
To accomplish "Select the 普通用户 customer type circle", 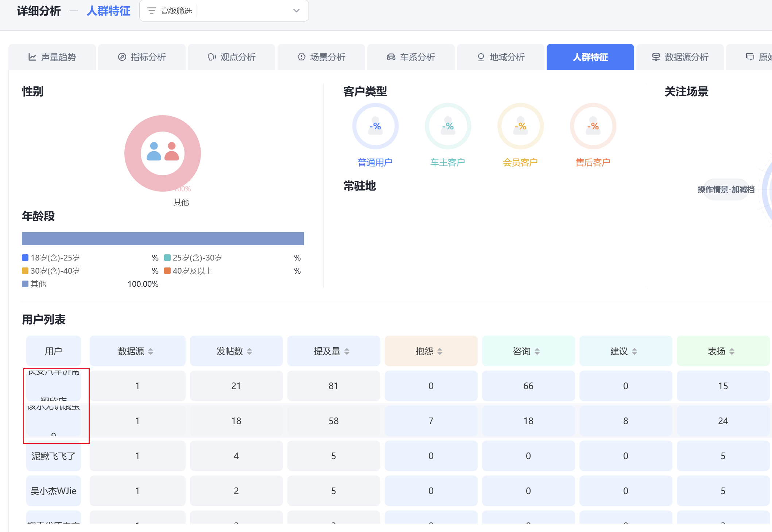I will pos(375,126).
